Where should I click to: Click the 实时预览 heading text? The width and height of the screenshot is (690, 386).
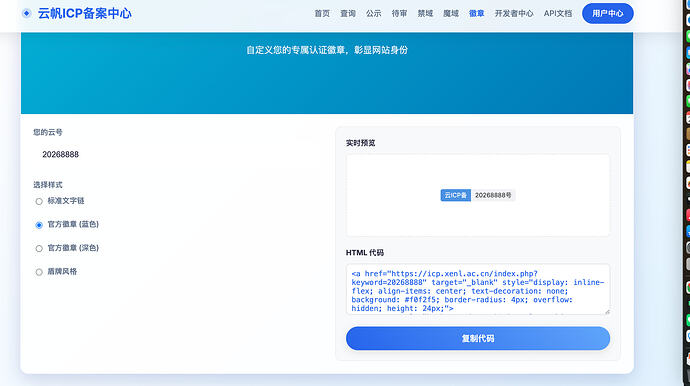click(x=360, y=143)
